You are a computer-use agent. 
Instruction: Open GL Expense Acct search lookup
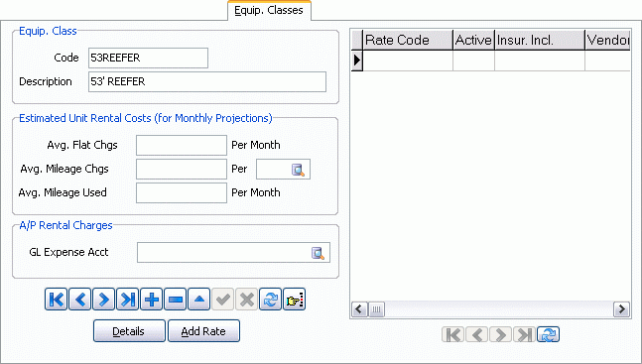click(x=318, y=253)
